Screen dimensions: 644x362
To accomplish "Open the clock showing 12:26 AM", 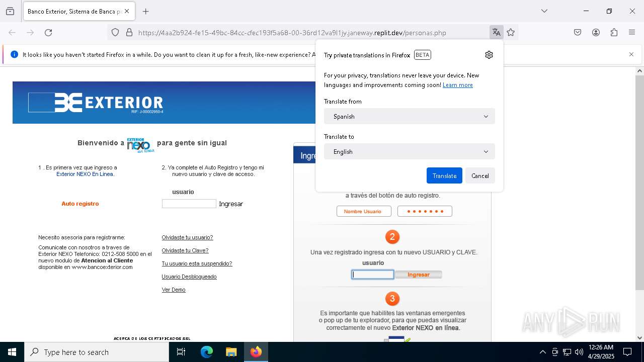I will coord(601,352).
